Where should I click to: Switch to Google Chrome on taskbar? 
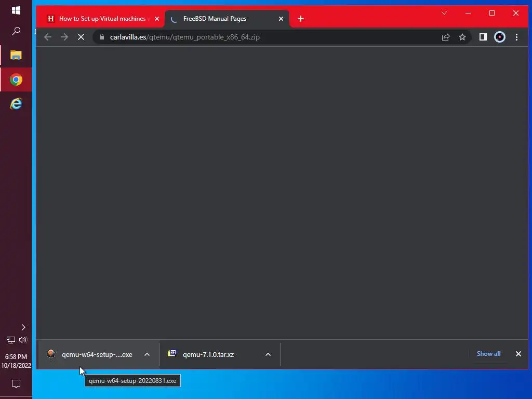point(16,79)
